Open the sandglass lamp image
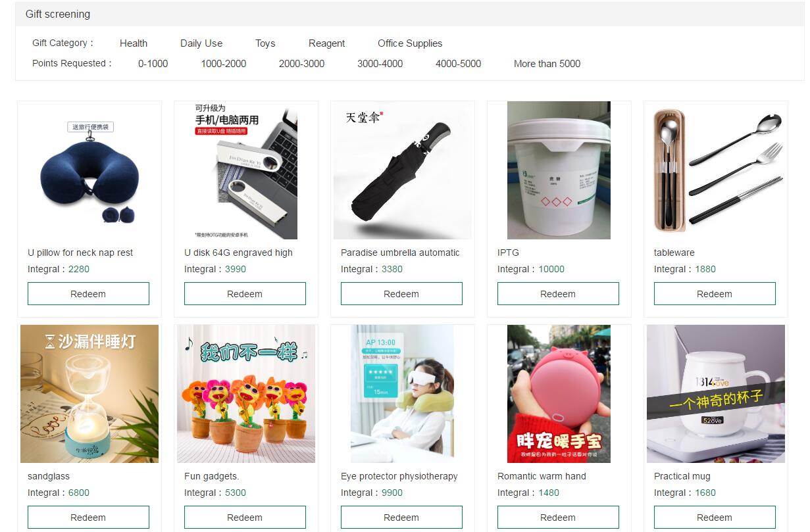Screen dimensions: 810x532 [89, 394]
